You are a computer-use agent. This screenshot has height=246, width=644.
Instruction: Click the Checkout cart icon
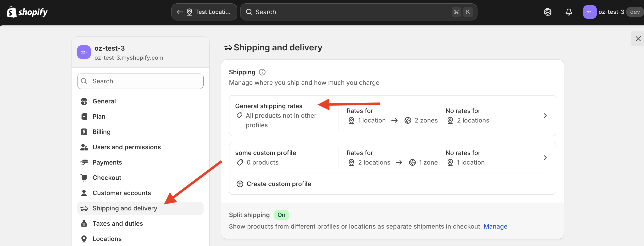coord(84,178)
